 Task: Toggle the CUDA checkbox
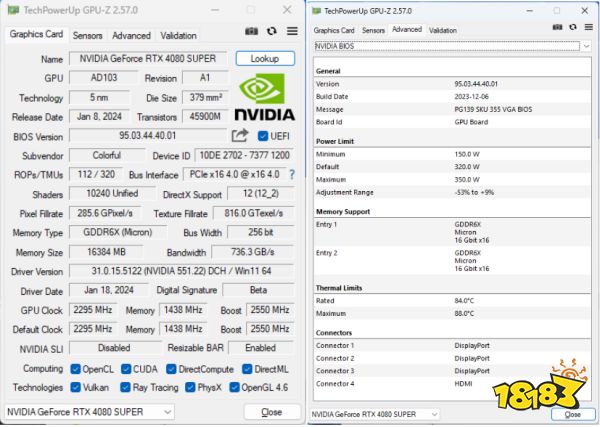point(126,369)
